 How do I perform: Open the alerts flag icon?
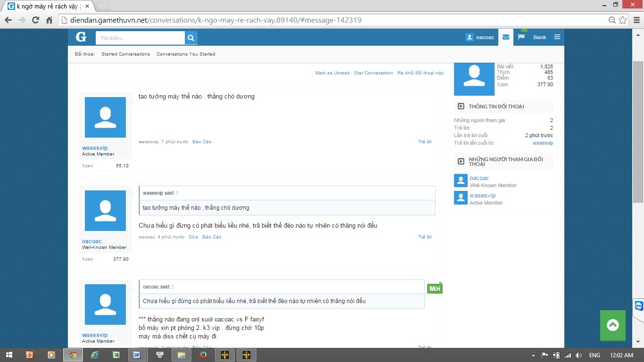point(521,37)
